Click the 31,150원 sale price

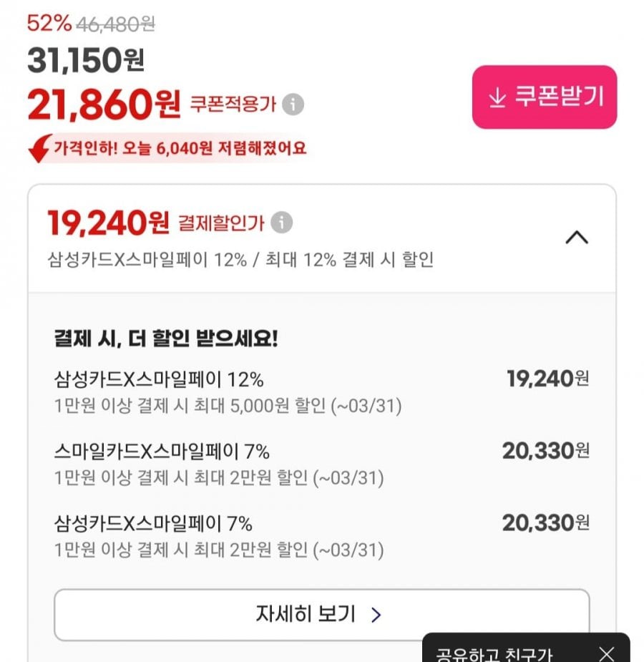tap(86, 62)
